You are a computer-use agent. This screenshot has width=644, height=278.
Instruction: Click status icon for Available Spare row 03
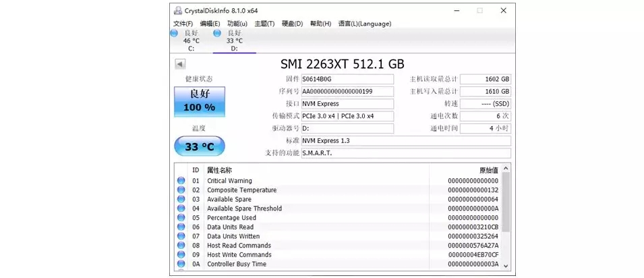click(x=181, y=199)
